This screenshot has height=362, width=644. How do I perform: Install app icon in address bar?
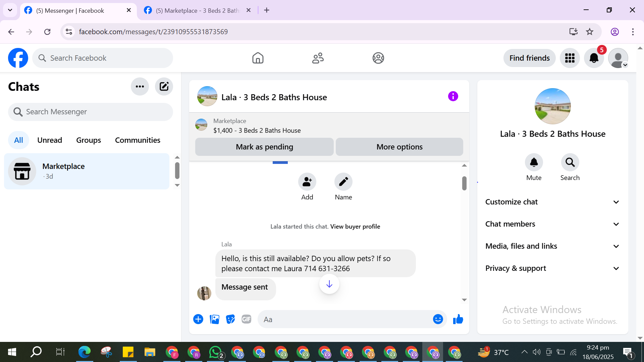(x=574, y=32)
